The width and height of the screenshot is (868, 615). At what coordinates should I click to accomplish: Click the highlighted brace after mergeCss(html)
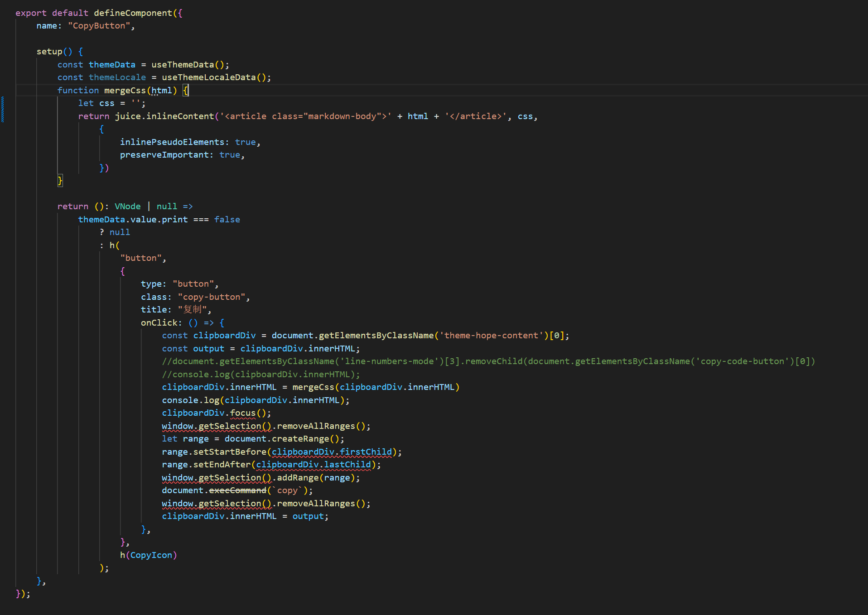(186, 90)
